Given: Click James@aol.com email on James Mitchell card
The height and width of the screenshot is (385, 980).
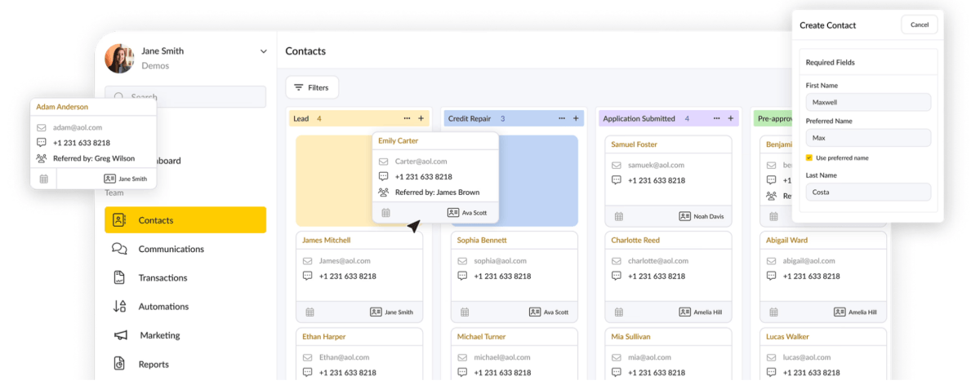Looking at the screenshot, I should (x=345, y=261).
